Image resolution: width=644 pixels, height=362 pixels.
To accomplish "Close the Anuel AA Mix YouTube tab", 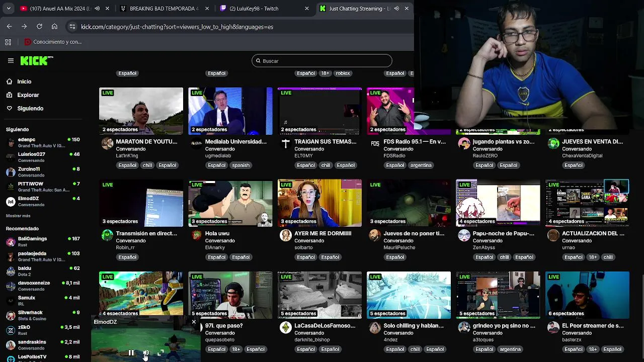I will pyautogui.click(x=108, y=9).
